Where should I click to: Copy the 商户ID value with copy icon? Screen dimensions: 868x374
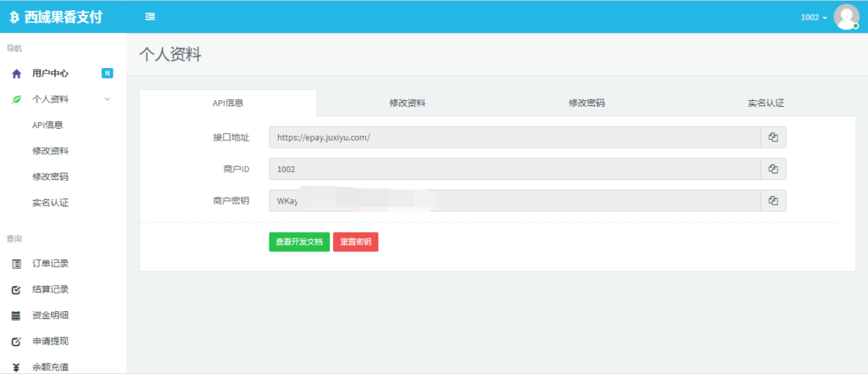[x=773, y=169]
